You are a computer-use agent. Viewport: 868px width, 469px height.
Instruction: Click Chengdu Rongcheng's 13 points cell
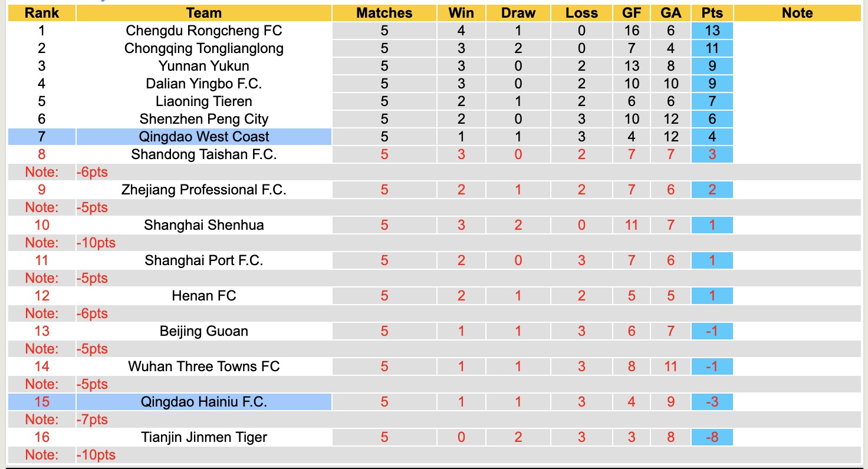click(712, 31)
